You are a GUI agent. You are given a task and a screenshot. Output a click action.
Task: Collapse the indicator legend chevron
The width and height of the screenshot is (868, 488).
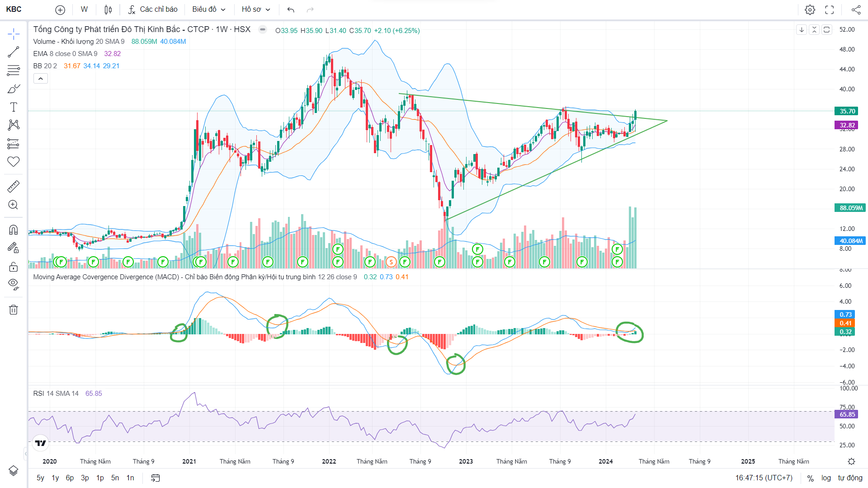(x=41, y=79)
